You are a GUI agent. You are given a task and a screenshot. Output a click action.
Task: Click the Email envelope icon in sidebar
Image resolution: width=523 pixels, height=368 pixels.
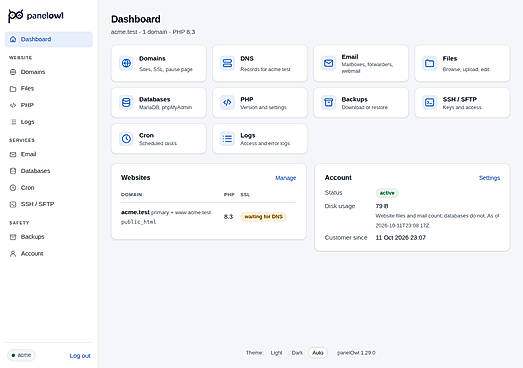[x=13, y=154]
